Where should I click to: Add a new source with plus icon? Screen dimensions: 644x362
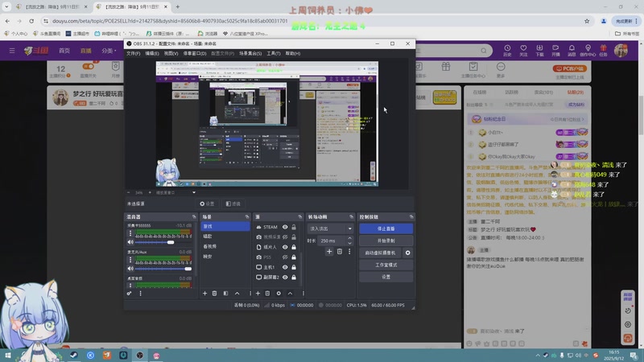258,293
